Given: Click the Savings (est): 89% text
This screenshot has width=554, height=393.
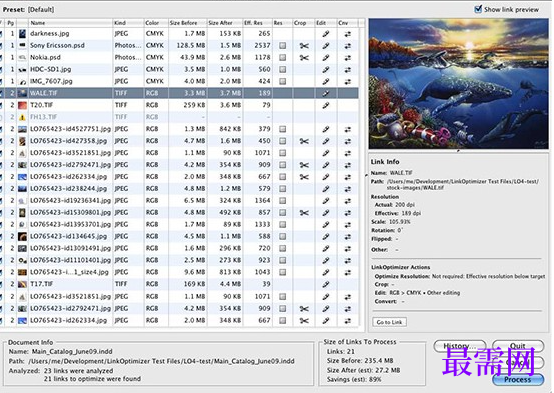Looking at the screenshot, I should 354,379.
